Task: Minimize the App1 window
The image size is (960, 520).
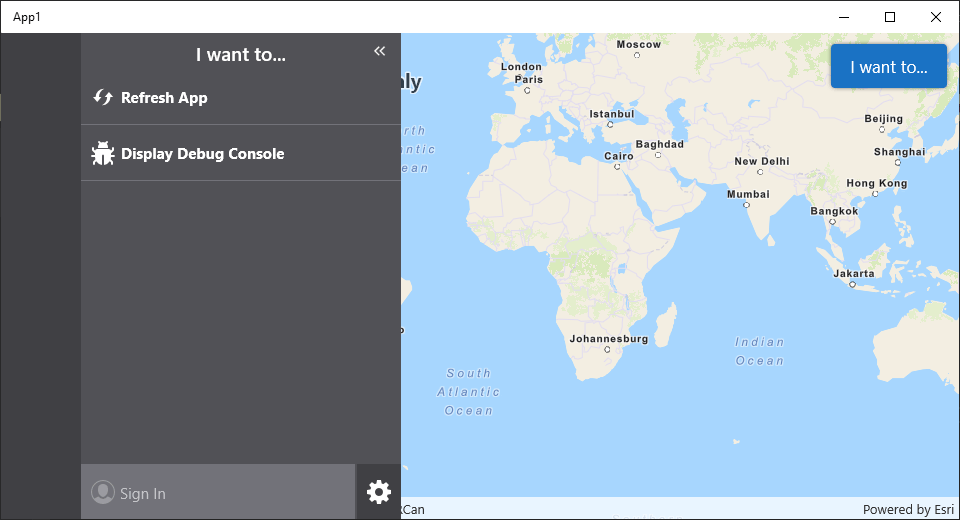Action: tap(844, 17)
